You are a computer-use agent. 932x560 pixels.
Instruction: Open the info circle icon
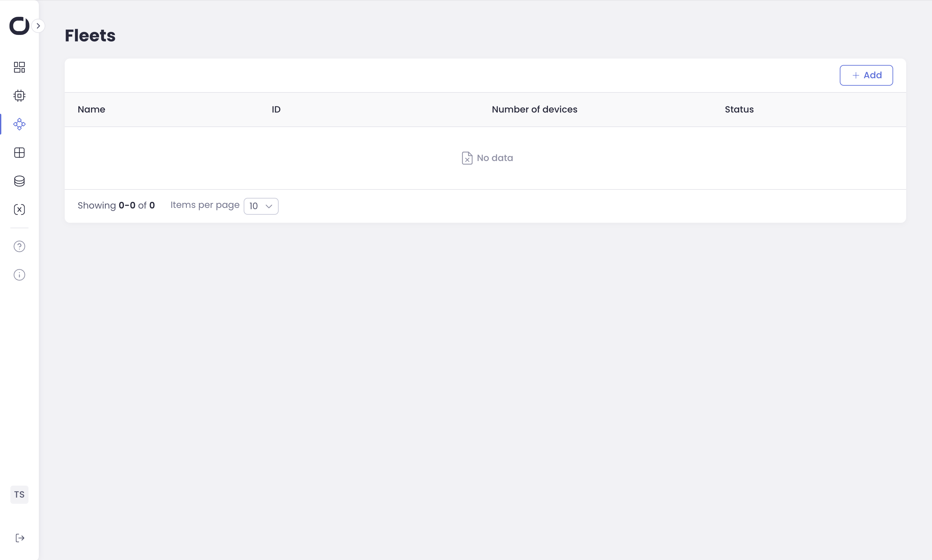[19, 275]
